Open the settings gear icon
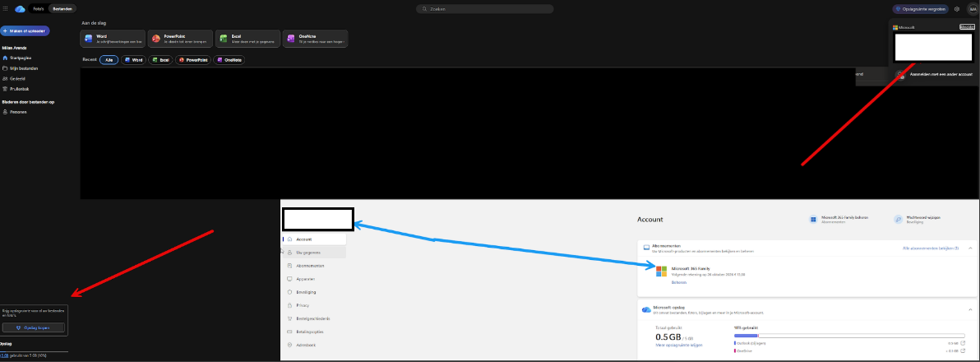Image resolution: width=980 pixels, height=362 pixels. coord(957,9)
